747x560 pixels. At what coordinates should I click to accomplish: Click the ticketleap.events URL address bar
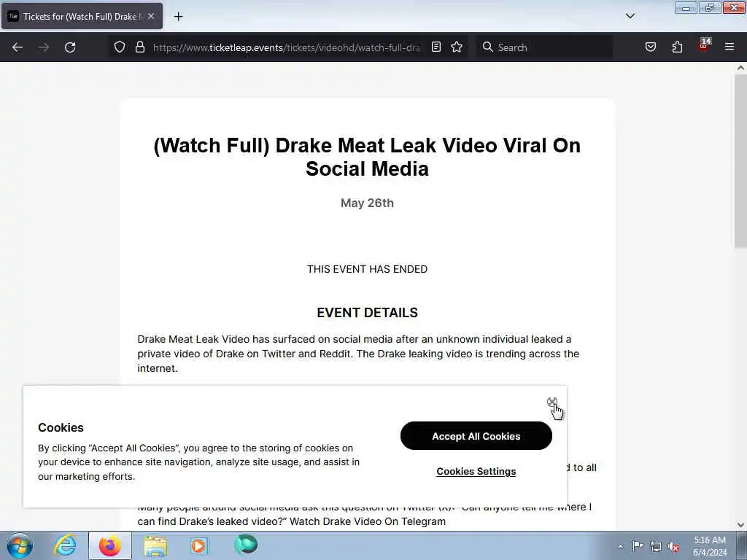[x=286, y=47]
